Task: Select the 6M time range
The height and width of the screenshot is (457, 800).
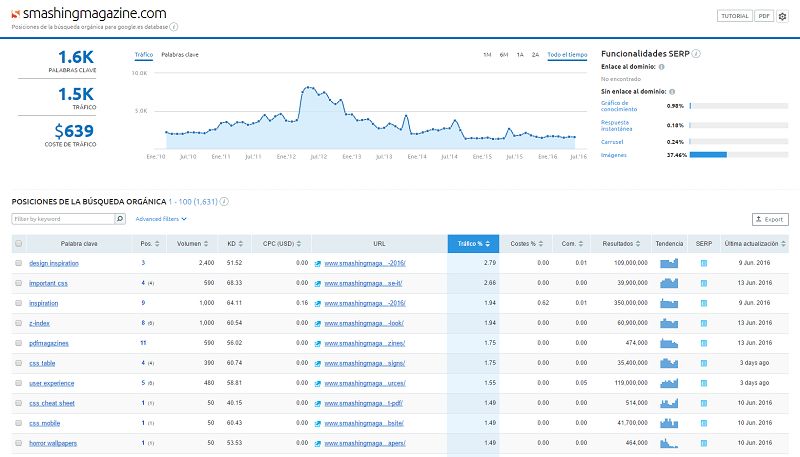Action: coord(504,55)
